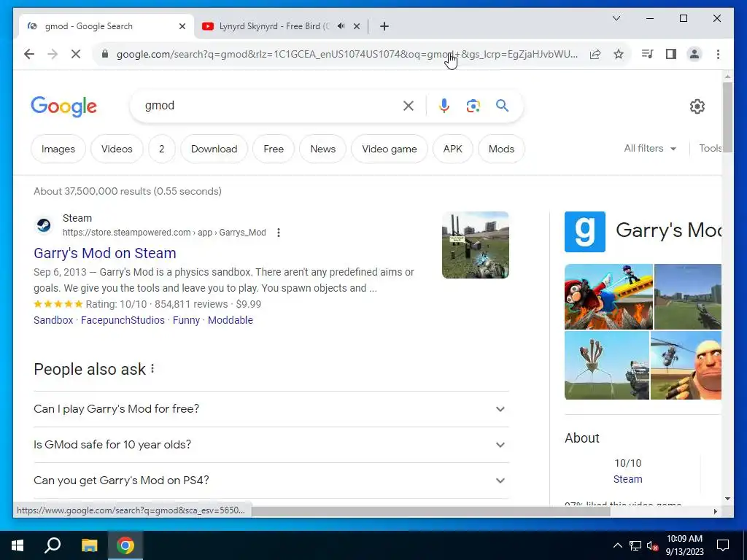Click the magnifier search button
The image size is (747, 560).
tap(502, 106)
